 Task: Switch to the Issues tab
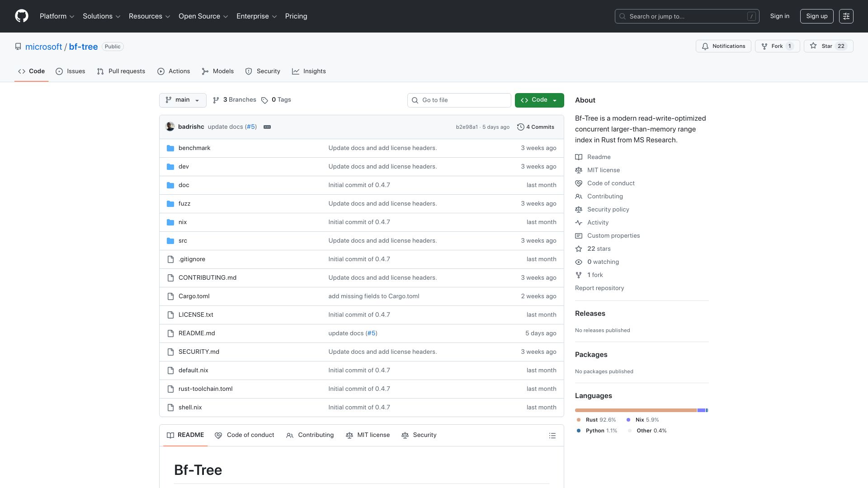tap(71, 71)
